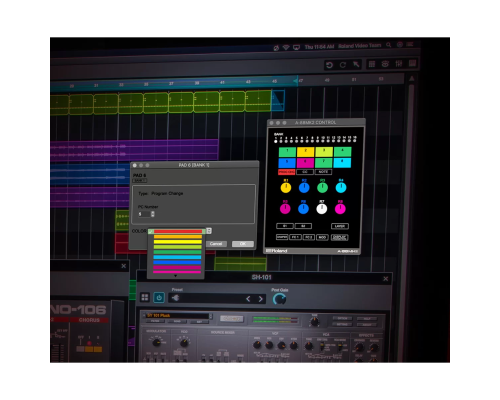
Task: Choose the orange color in the dropdown
Action: pos(178,237)
